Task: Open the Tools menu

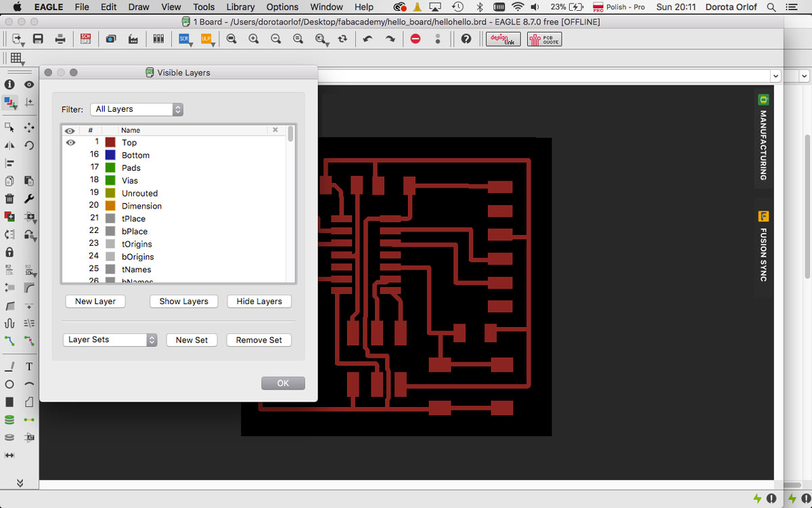Action: pos(204,7)
